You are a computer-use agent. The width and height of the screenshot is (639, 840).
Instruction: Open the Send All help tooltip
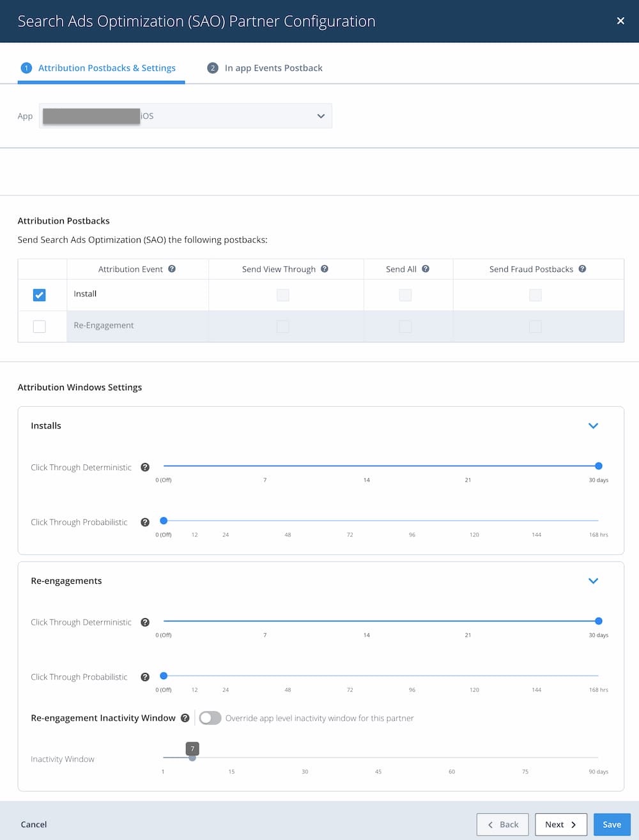point(426,269)
